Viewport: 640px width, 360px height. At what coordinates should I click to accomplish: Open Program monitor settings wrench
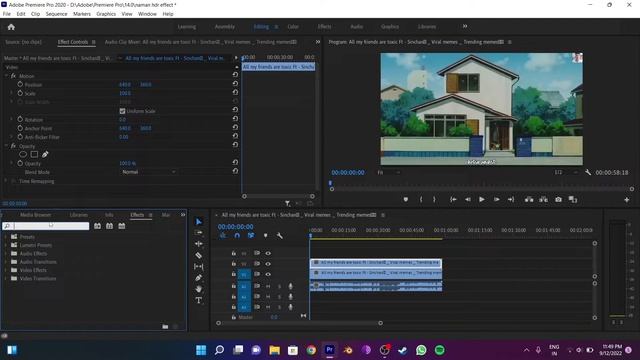(588, 173)
